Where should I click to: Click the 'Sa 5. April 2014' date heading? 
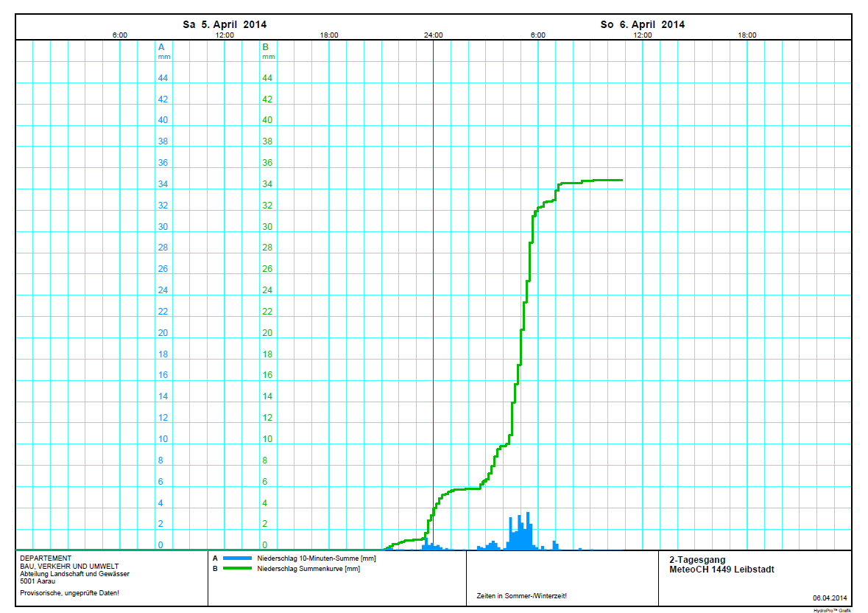pos(225,24)
